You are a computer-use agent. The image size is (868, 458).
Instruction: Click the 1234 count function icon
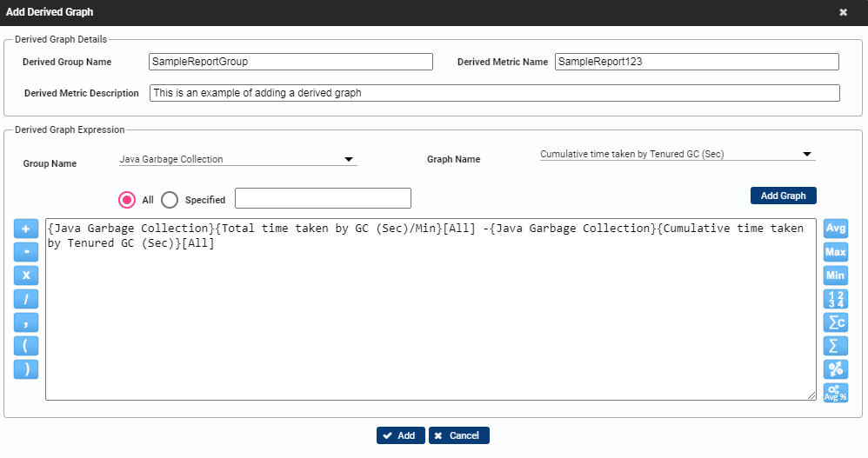pos(835,299)
